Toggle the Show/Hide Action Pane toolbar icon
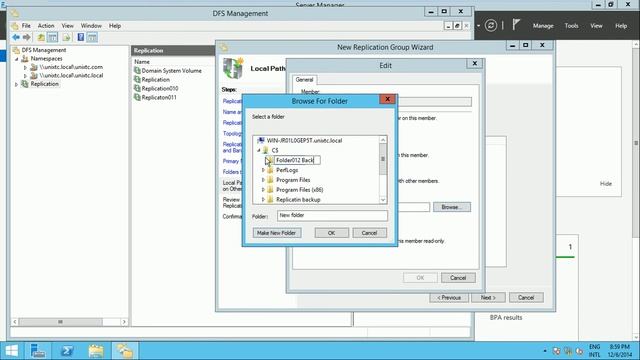 tap(92, 38)
